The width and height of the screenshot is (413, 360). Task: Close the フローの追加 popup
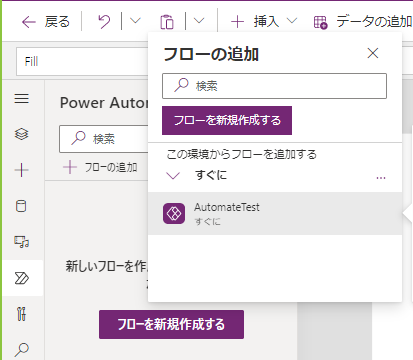point(373,53)
